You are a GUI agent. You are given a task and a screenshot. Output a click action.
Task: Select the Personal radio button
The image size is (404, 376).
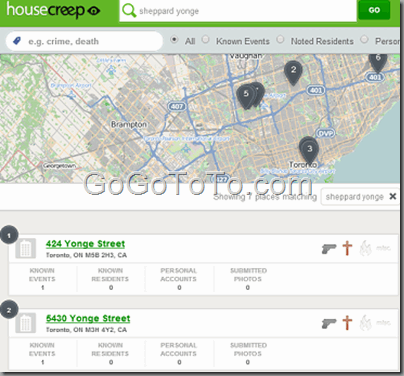(x=364, y=39)
